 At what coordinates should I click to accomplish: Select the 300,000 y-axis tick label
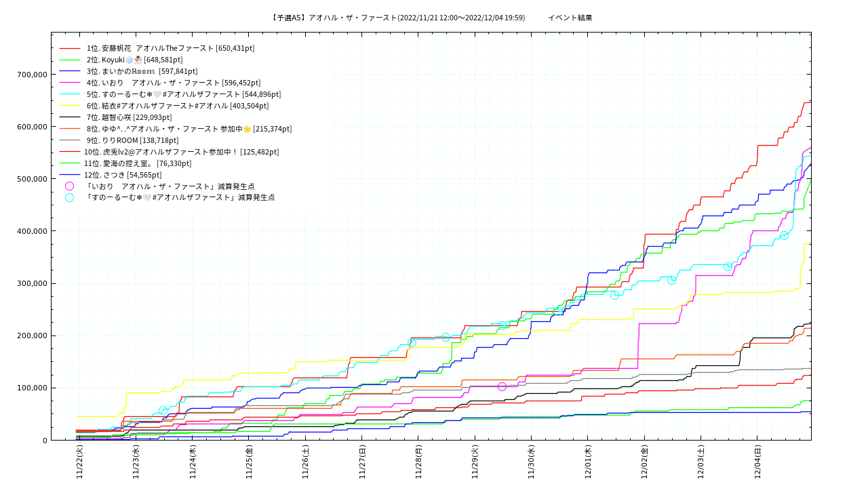33,283
